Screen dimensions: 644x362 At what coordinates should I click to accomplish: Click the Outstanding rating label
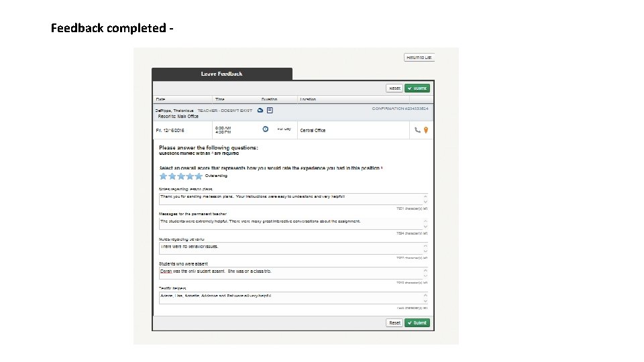coord(216,176)
